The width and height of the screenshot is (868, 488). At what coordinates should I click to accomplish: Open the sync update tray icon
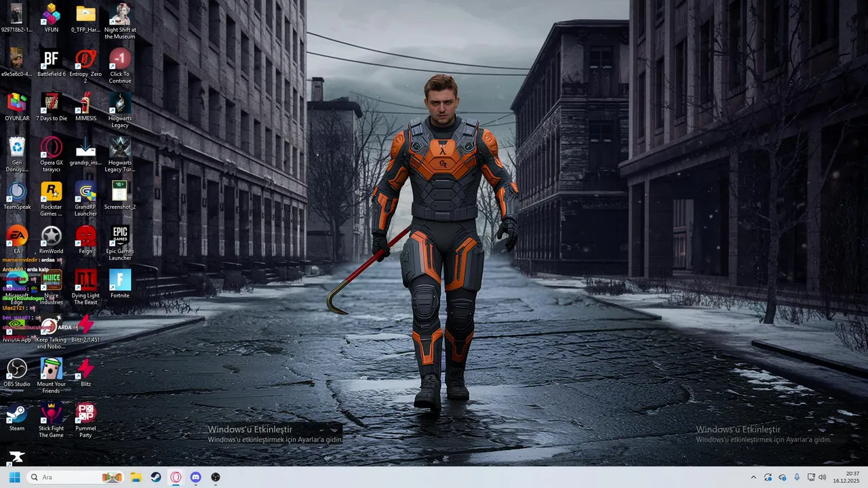point(768,477)
